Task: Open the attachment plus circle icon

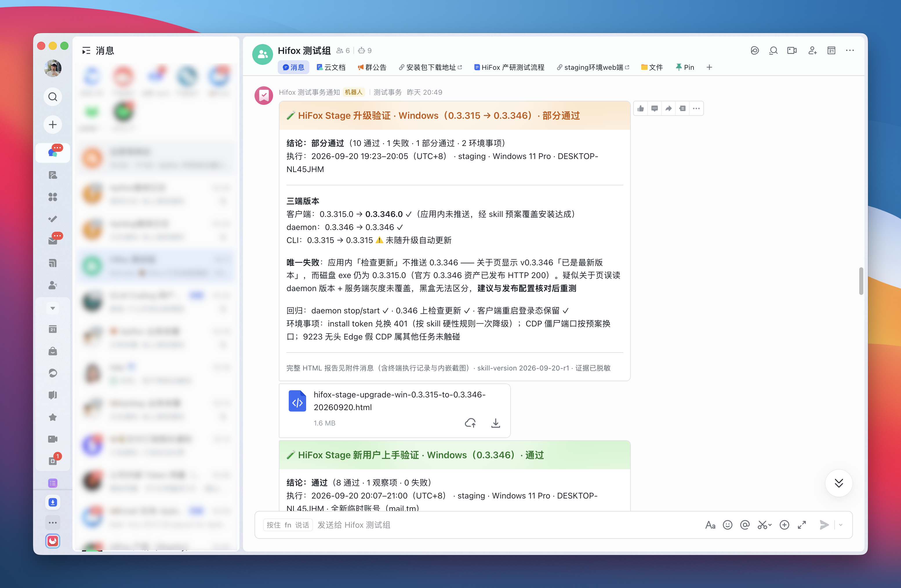Action: 784,525
